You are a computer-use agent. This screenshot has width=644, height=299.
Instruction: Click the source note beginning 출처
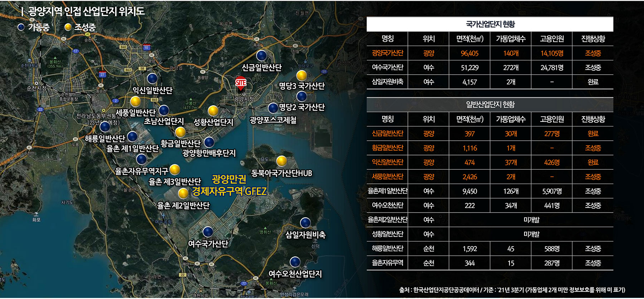(512, 290)
